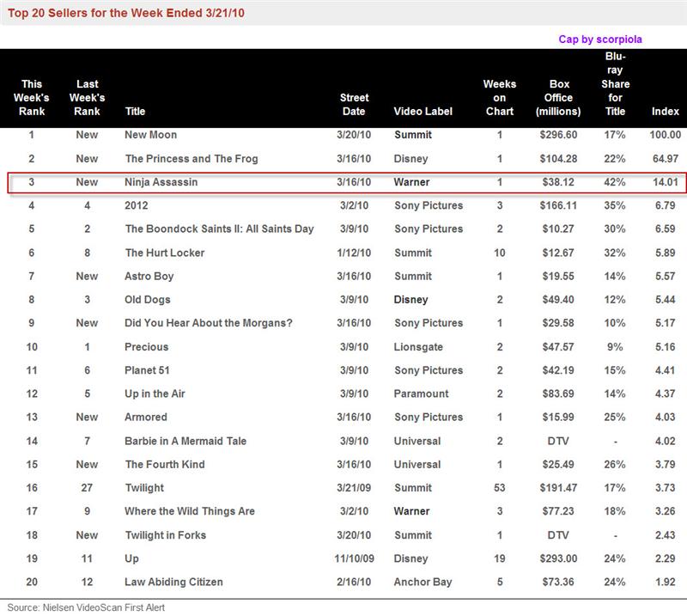
Task: Click the 'Twilight' title in row 16
Action: tap(144, 488)
